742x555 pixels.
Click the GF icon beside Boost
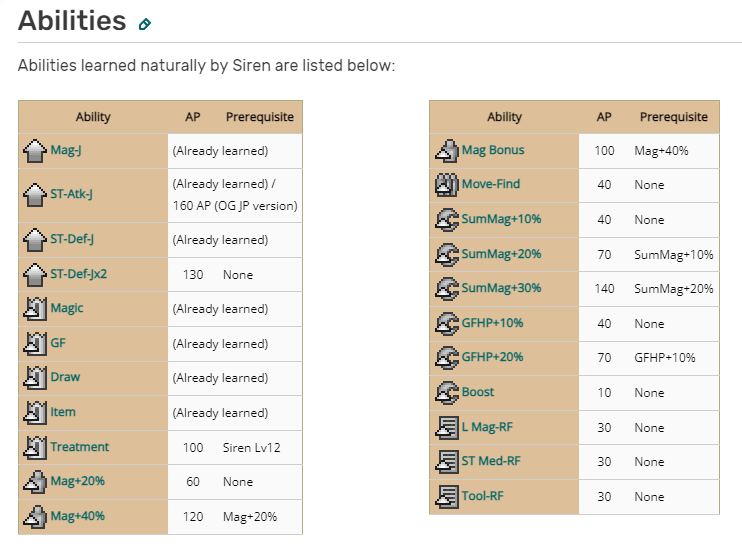pos(447,393)
